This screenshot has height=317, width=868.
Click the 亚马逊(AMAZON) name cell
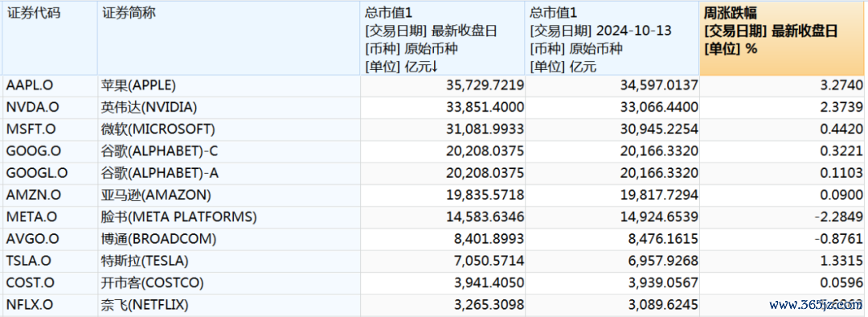229,195
